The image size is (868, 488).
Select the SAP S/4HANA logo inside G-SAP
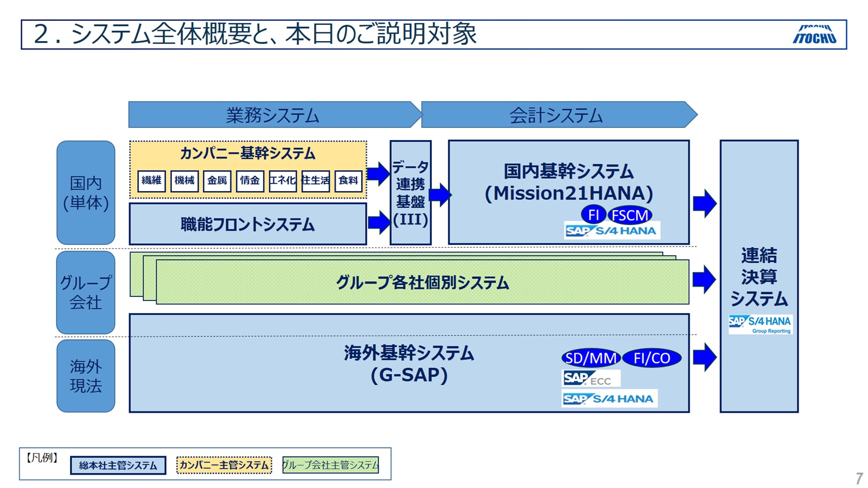coord(609,398)
